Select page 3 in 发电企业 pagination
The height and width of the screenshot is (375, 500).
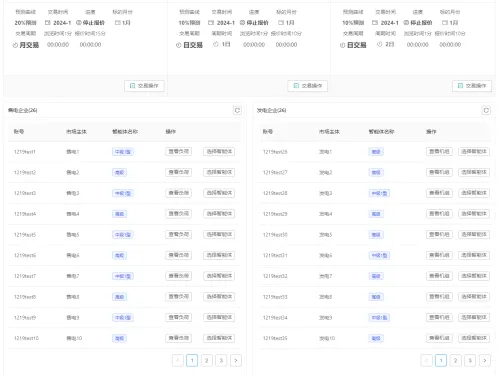tap(470, 360)
